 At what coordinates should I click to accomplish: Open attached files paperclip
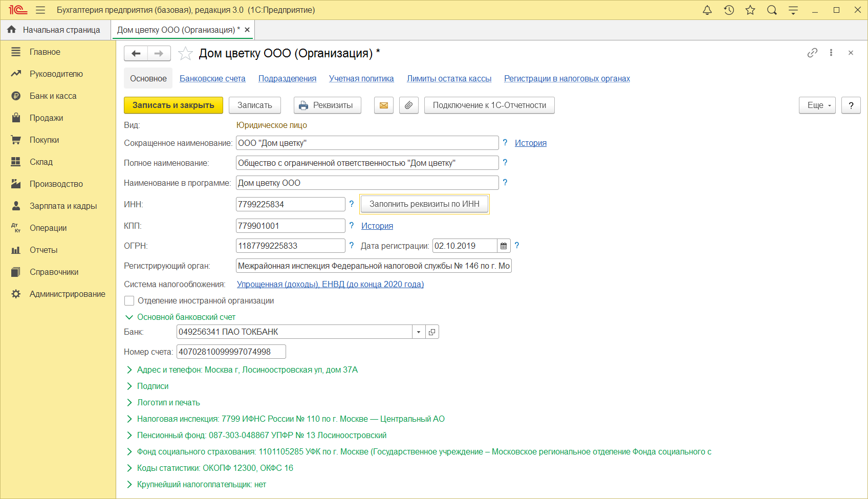[x=409, y=105]
